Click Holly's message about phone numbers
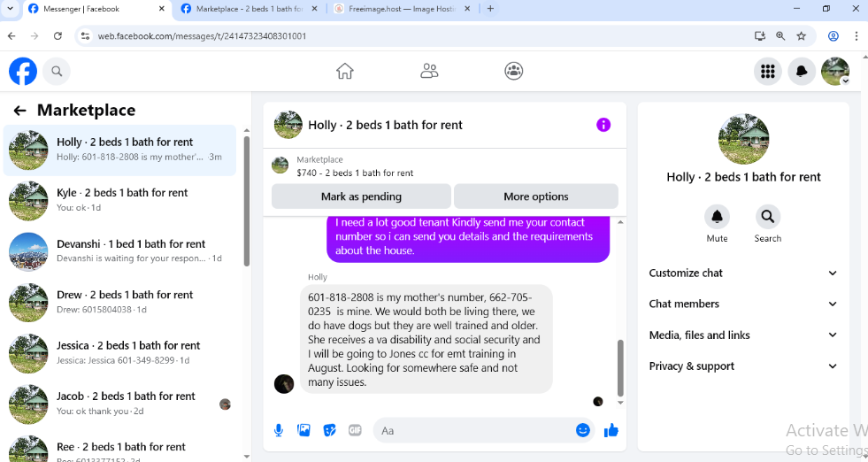The width and height of the screenshot is (868, 462). pyautogui.click(x=426, y=339)
